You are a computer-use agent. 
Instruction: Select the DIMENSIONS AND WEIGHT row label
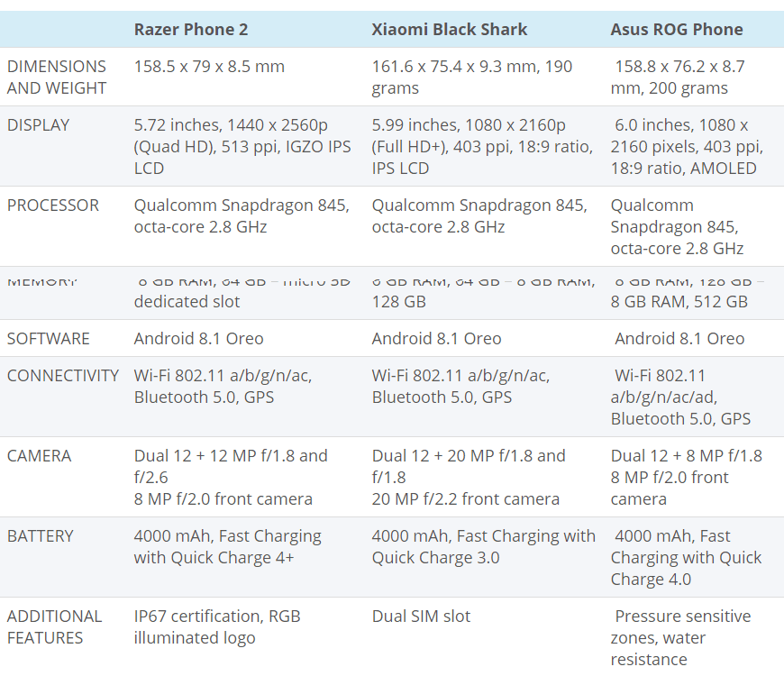[x=57, y=77]
